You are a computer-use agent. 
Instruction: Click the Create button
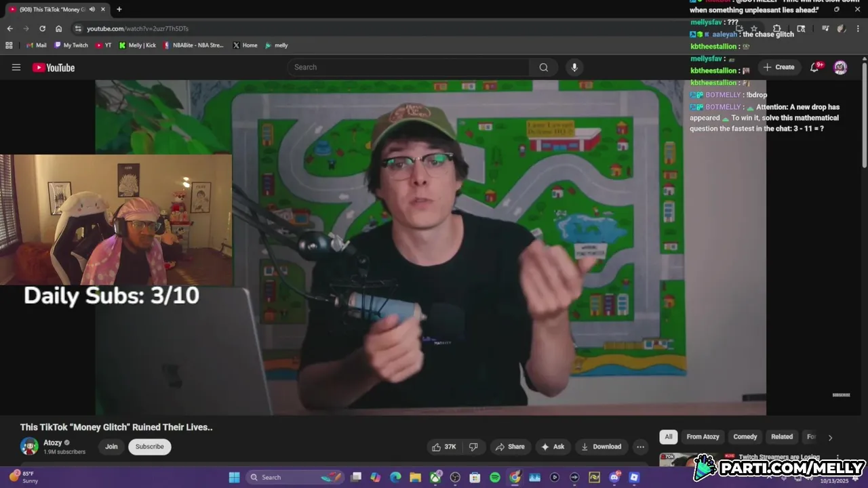click(778, 67)
